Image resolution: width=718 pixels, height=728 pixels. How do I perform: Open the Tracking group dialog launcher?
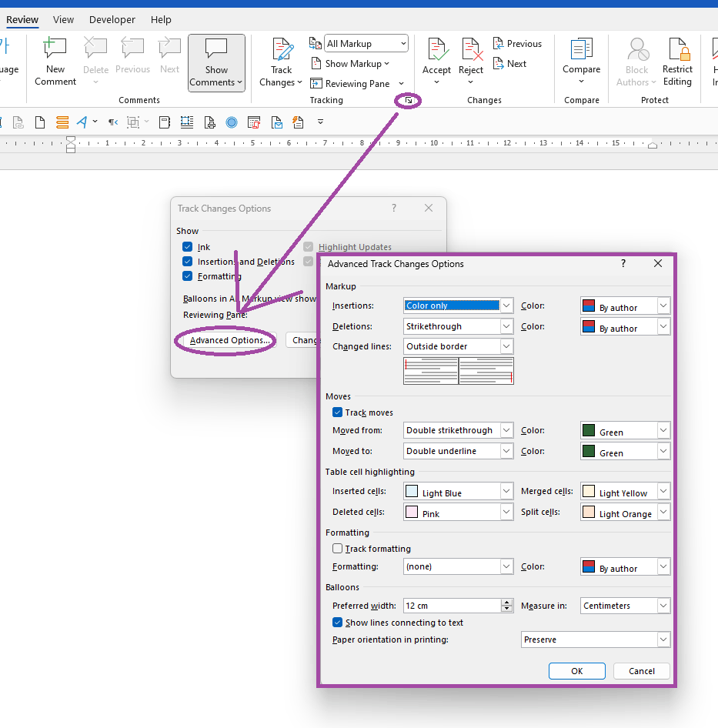(x=408, y=100)
